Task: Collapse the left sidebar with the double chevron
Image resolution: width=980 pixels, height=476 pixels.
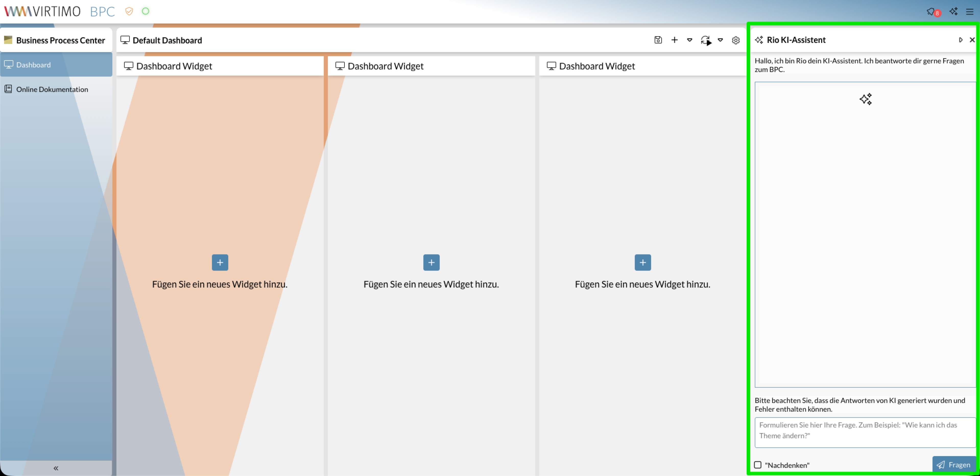Action: tap(56, 468)
